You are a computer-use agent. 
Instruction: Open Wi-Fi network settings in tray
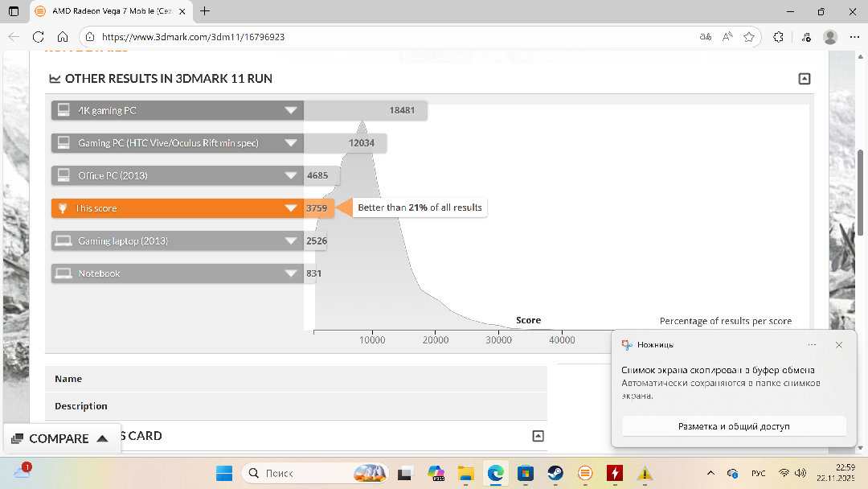click(784, 474)
